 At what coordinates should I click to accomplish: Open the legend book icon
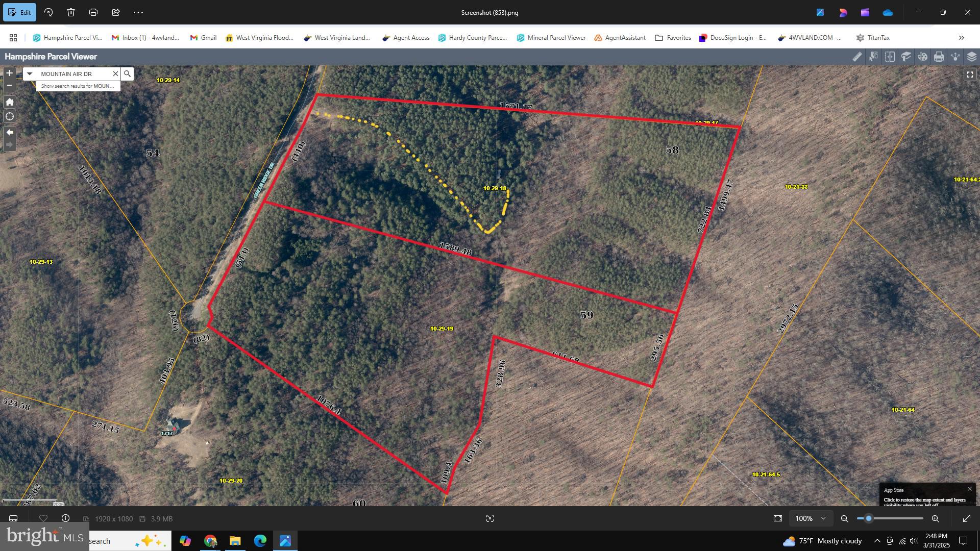coord(906,57)
